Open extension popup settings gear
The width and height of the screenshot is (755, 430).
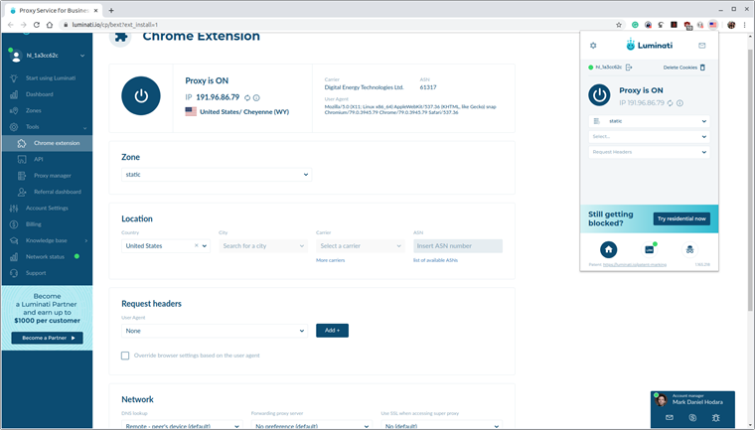click(x=593, y=45)
